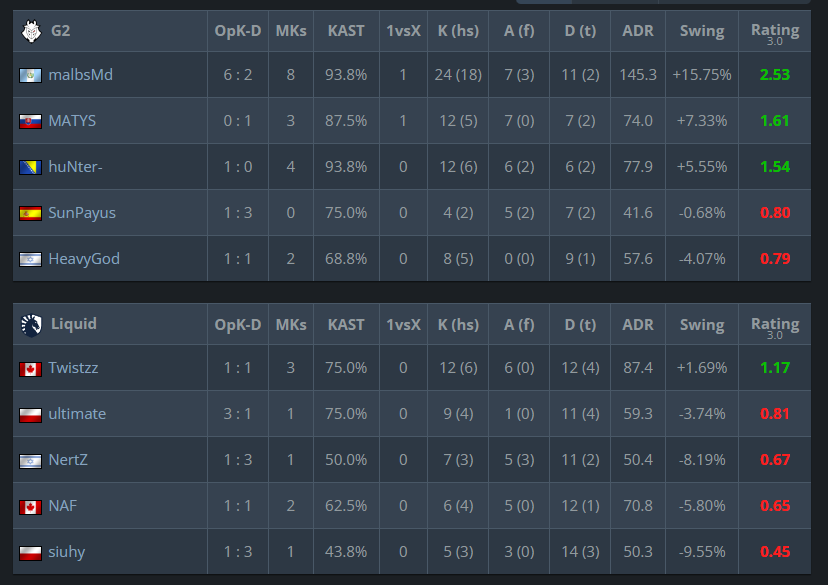This screenshot has width=828, height=585.
Task: Open NAF player profile link
Action: coord(62,506)
